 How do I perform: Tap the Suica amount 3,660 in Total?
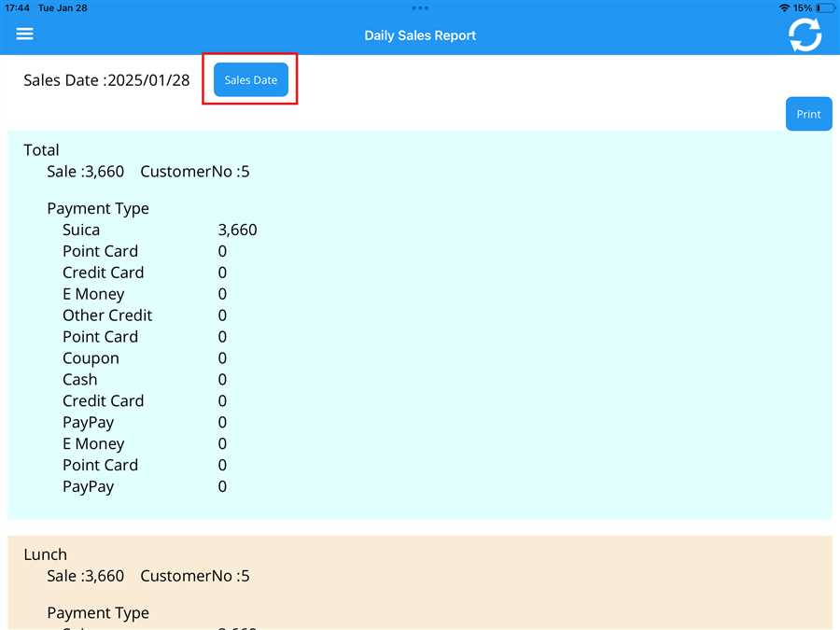pyautogui.click(x=237, y=230)
